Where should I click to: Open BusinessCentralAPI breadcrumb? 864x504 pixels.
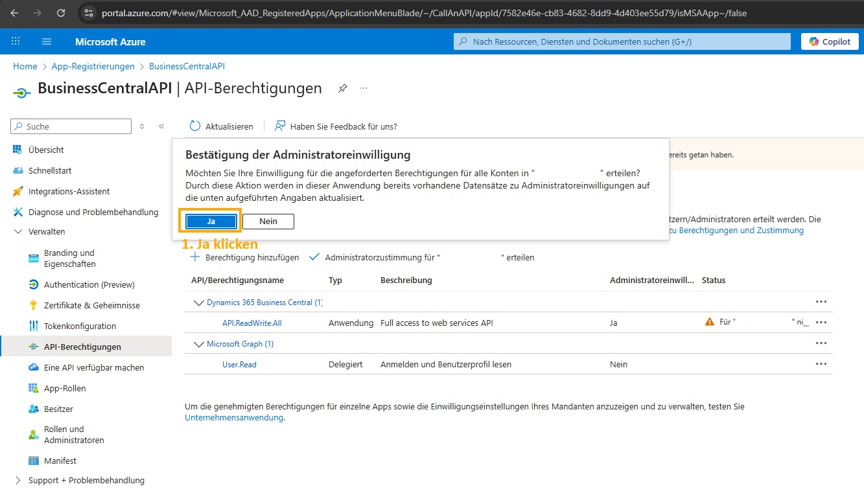[187, 66]
